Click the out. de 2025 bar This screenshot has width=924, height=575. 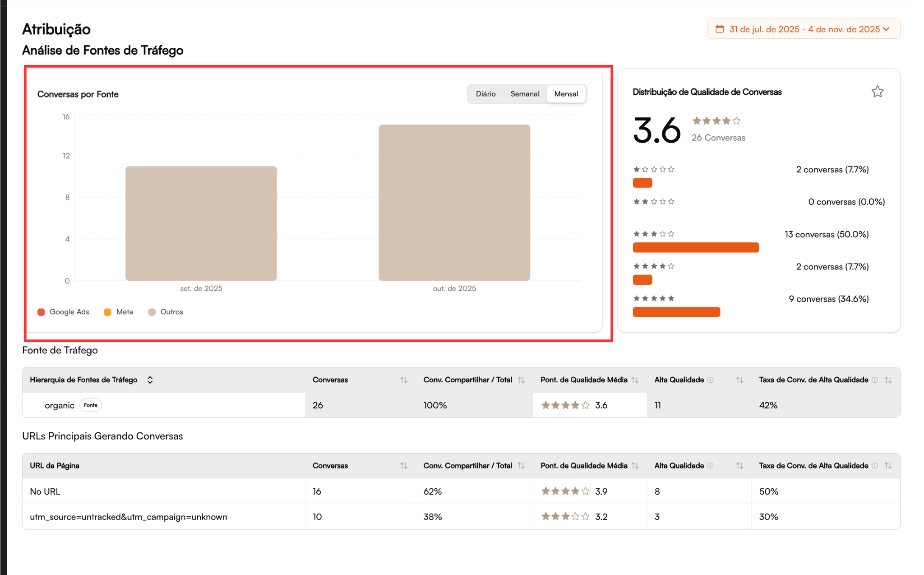[x=454, y=203]
